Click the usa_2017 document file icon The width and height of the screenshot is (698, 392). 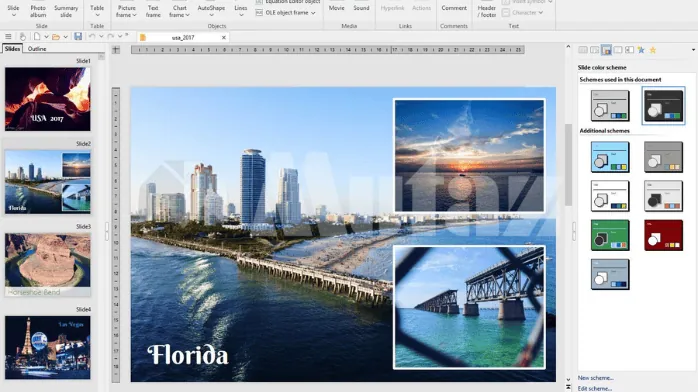143,37
